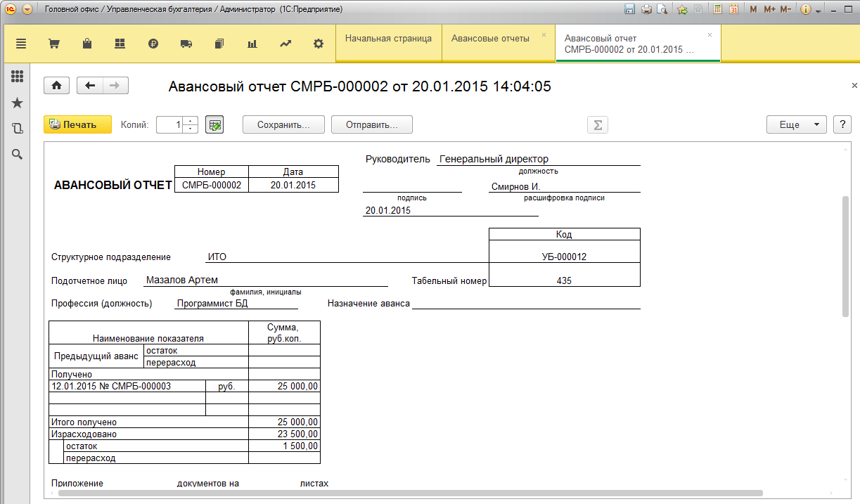Open the Еще dropdown menu
Viewport: 860px width, 504px height.
tap(796, 124)
